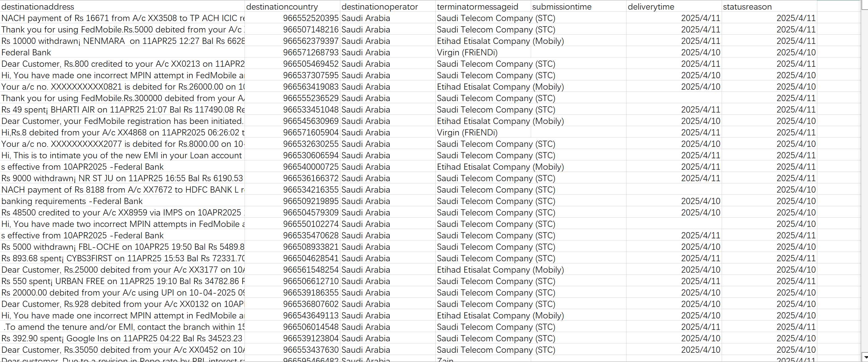The image size is (868, 362).
Task: Select the destinationcountry header cell
Action: pos(292,6)
